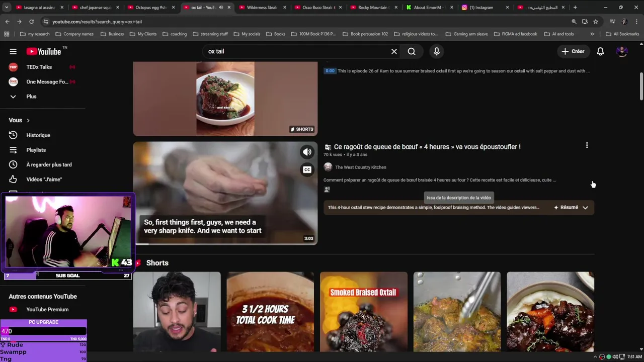Open Company names bookmark folder
Viewport: 644px width, 362px height.
(74, 34)
